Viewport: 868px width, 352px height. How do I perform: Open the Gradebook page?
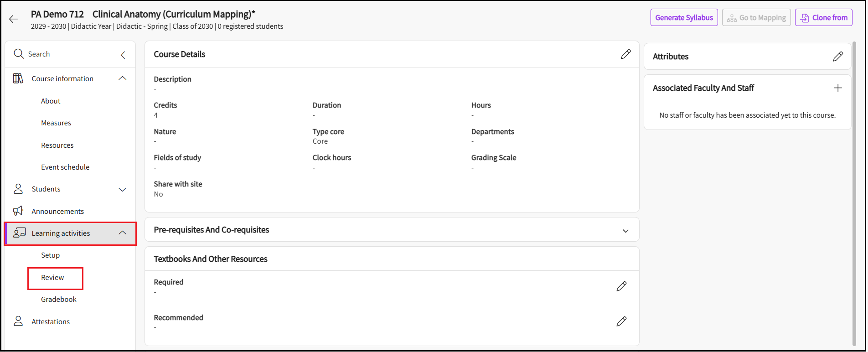[59, 300]
